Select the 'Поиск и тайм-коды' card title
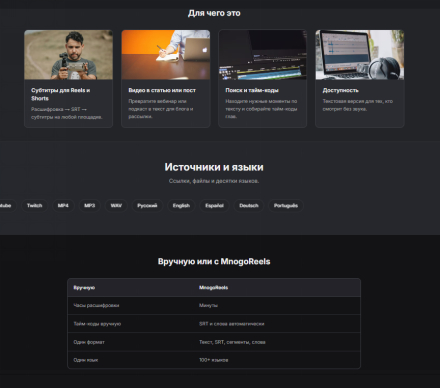 252,90
